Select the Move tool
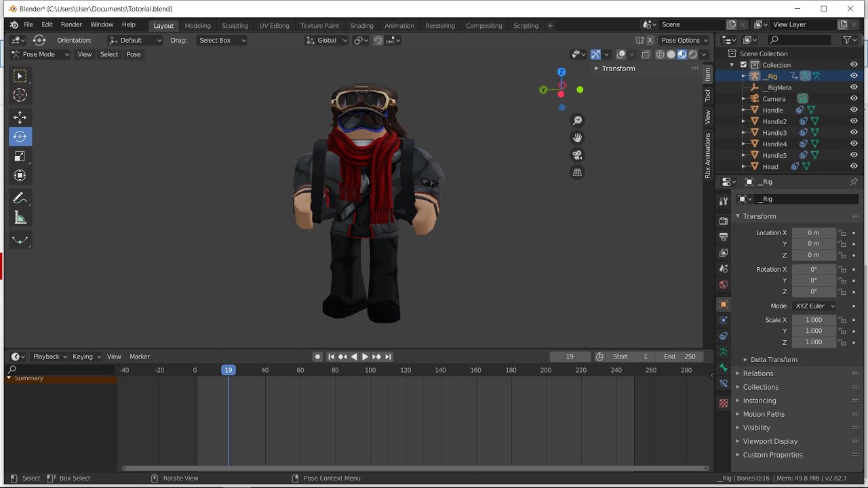Viewport: 868px width, 488px height. (x=20, y=117)
